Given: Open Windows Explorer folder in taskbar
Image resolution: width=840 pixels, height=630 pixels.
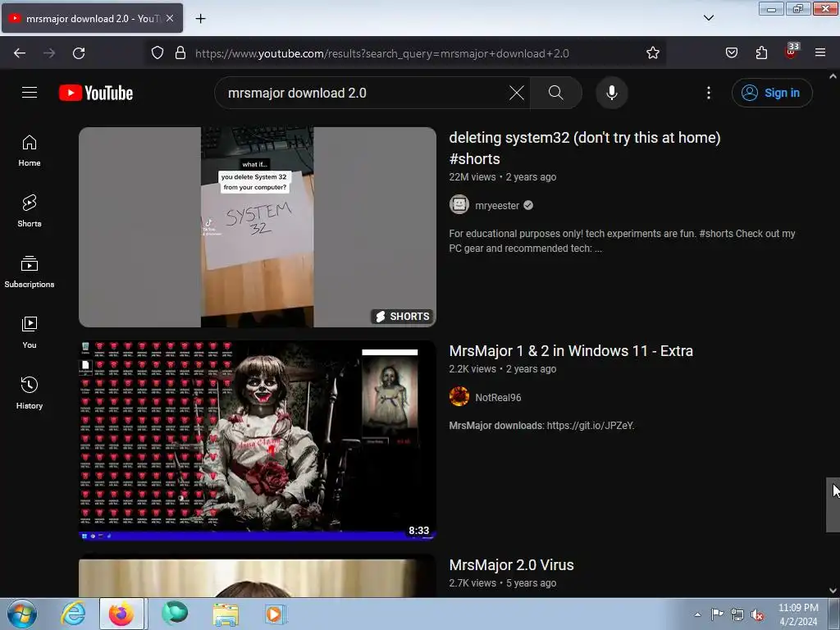Looking at the screenshot, I should (x=226, y=614).
